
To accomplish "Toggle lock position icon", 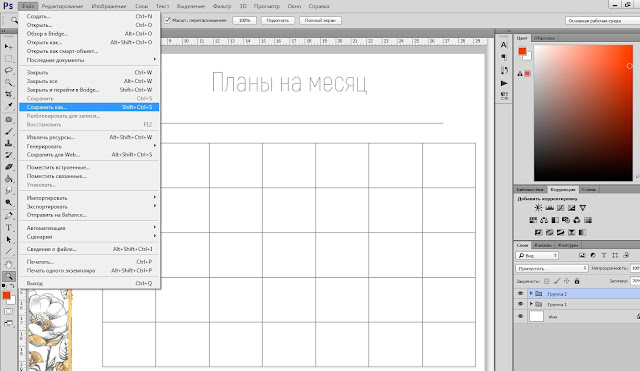I will (567, 281).
